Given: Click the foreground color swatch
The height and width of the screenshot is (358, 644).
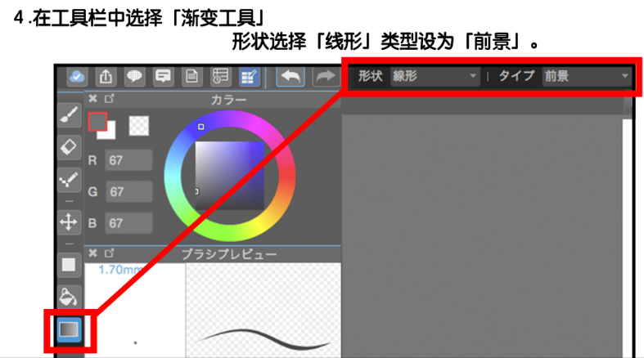Looking at the screenshot, I should click(97, 122).
